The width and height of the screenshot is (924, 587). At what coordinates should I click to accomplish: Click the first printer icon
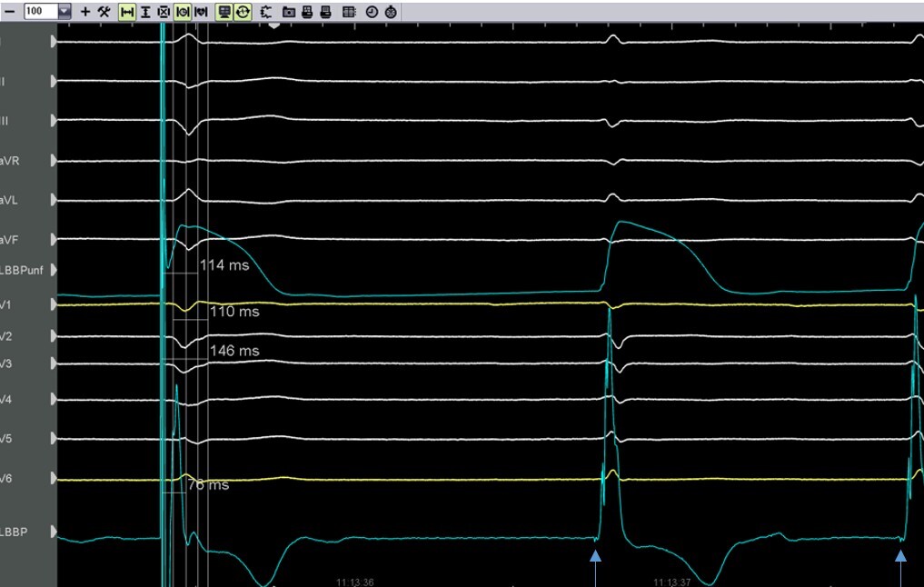point(307,12)
